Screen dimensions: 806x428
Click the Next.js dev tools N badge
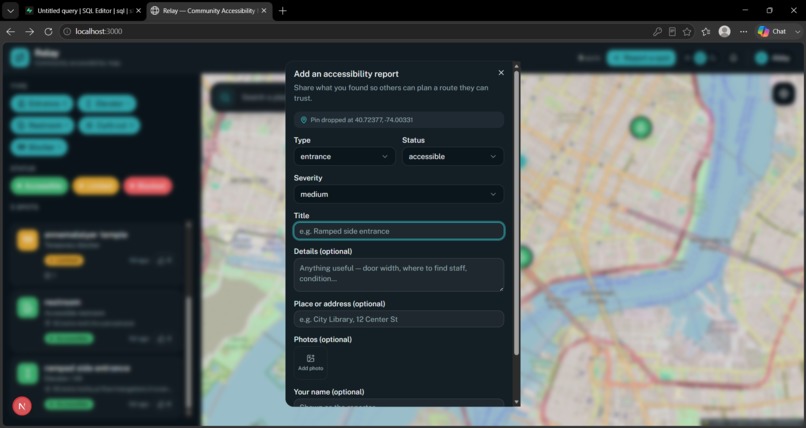pyautogui.click(x=22, y=406)
